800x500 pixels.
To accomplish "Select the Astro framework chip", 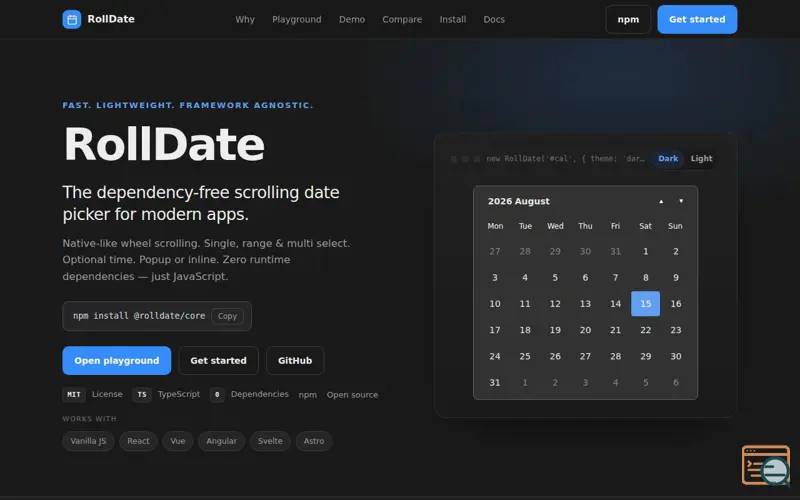I will (x=314, y=441).
